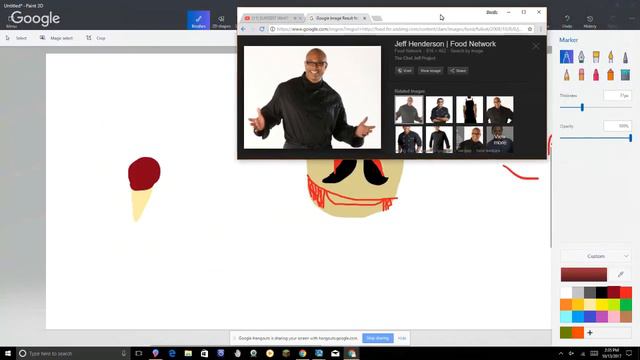
Task: Open the Brushes tab in Paint 3D
Action: [x=199, y=20]
